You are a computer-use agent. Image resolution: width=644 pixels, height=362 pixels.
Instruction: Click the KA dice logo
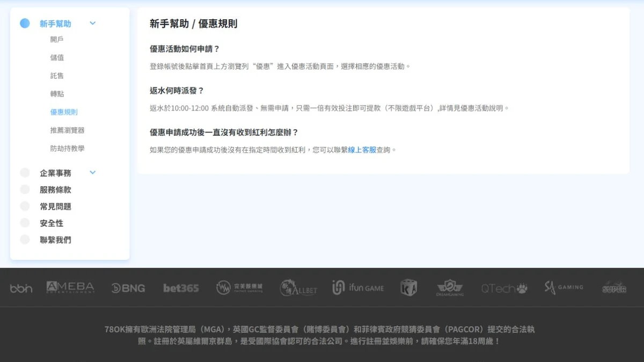point(409,287)
